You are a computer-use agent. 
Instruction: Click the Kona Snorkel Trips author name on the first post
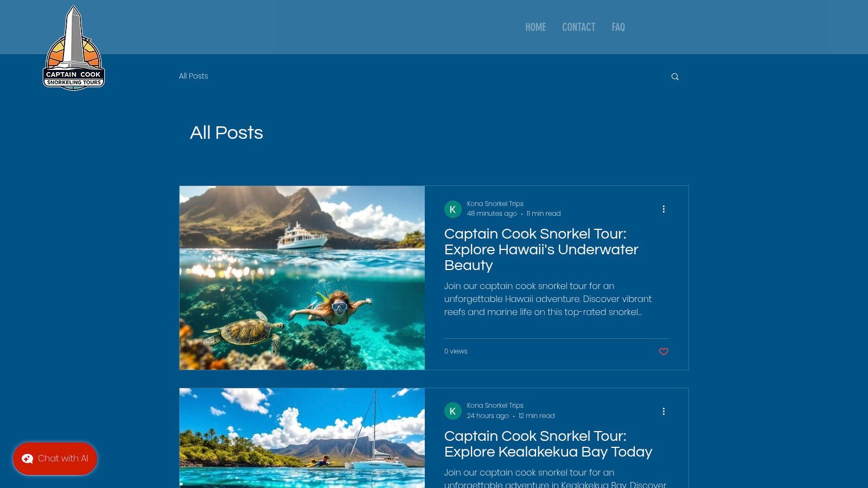click(495, 204)
